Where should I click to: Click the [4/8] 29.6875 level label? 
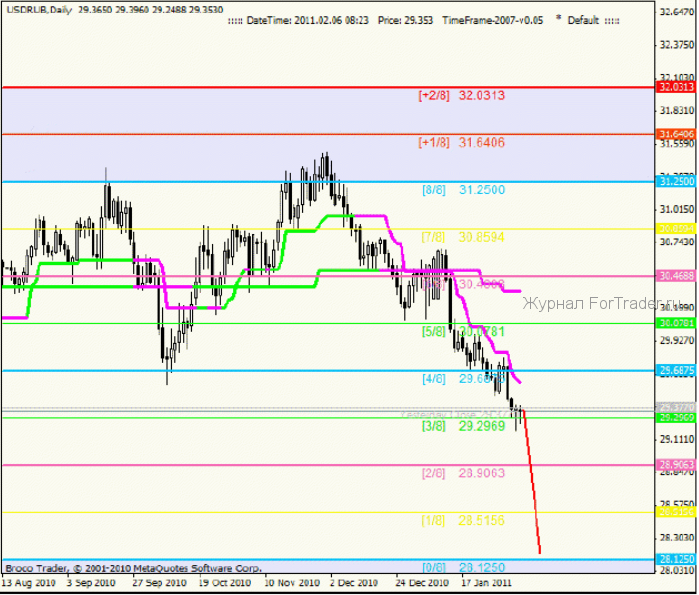(464, 379)
